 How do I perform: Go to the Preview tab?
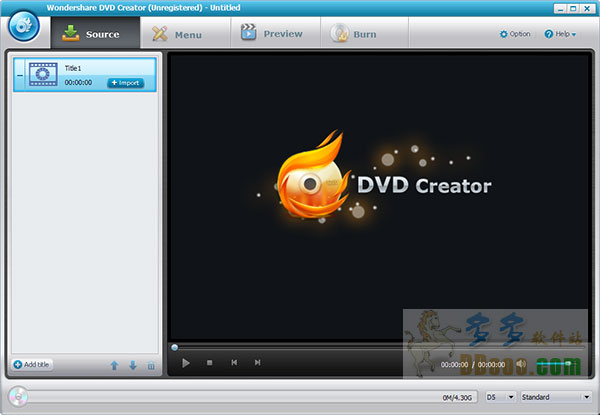(x=276, y=34)
